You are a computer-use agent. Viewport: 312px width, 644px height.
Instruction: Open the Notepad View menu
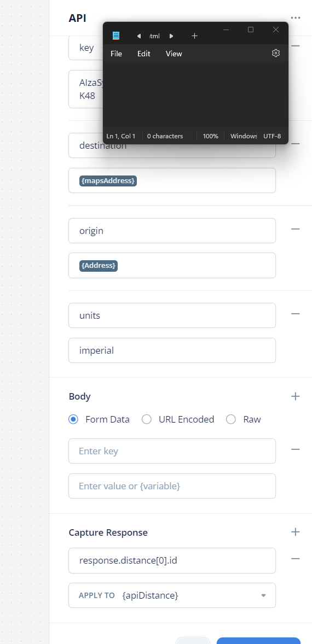tap(174, 54)
